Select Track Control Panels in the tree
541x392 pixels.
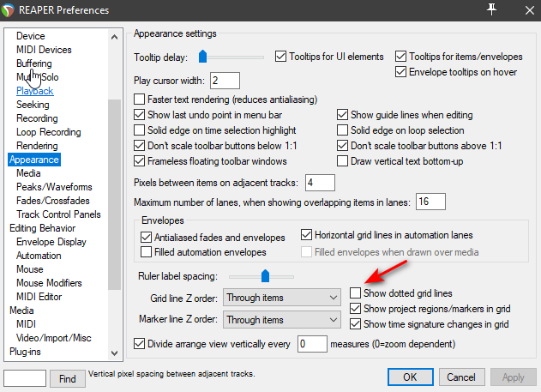coord(58,214)
